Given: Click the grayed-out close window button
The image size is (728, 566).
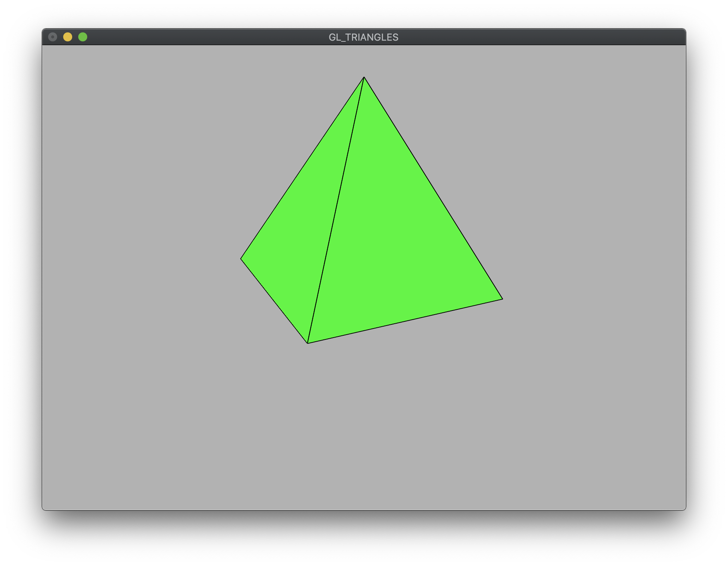Looking at the screenshot, I should pyautogui.click(x=53, y=37).
